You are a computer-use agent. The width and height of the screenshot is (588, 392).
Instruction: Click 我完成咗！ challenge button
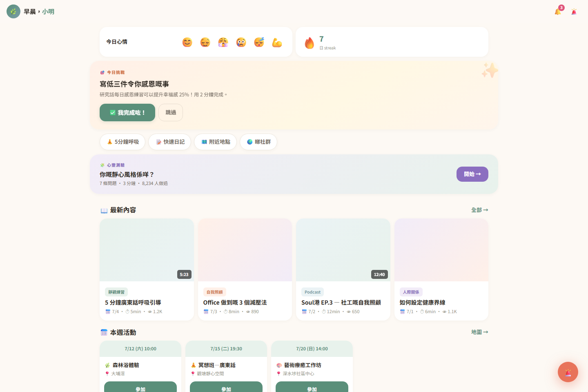click(127, 112)
